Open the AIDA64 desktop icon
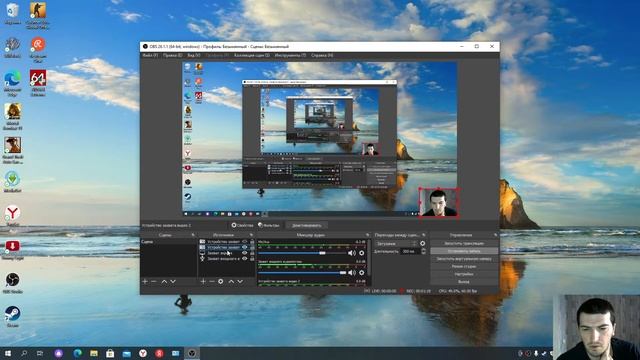The height and width of the screenshot is (360, 640). tap(38, 83)
